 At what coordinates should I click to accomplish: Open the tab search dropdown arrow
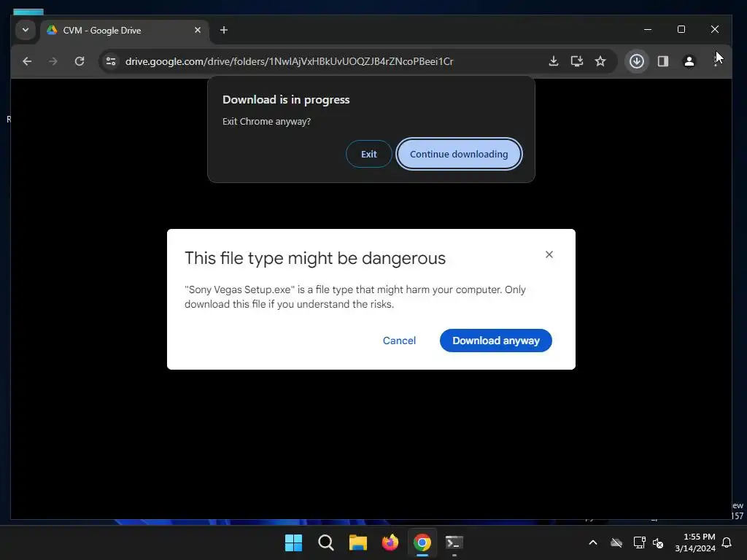pos(26,30)
